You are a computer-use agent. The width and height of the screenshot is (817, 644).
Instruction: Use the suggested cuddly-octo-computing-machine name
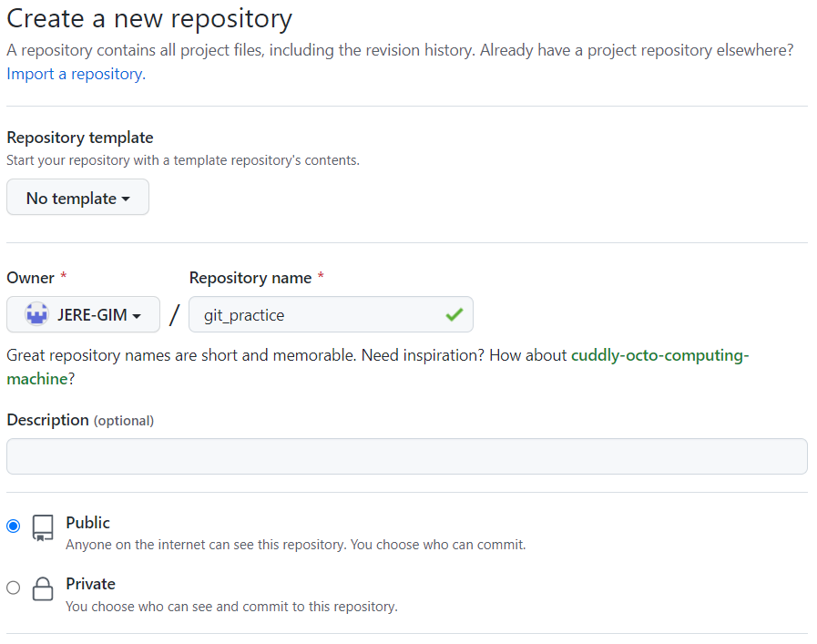(x=378, y=367)
